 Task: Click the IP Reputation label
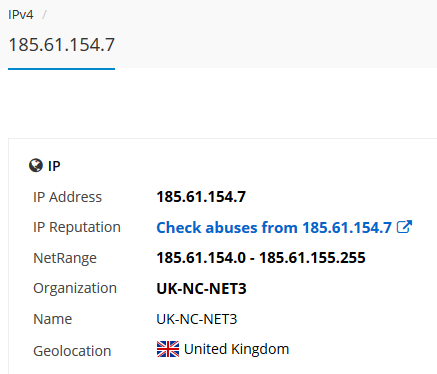click(x=77, y=227)
